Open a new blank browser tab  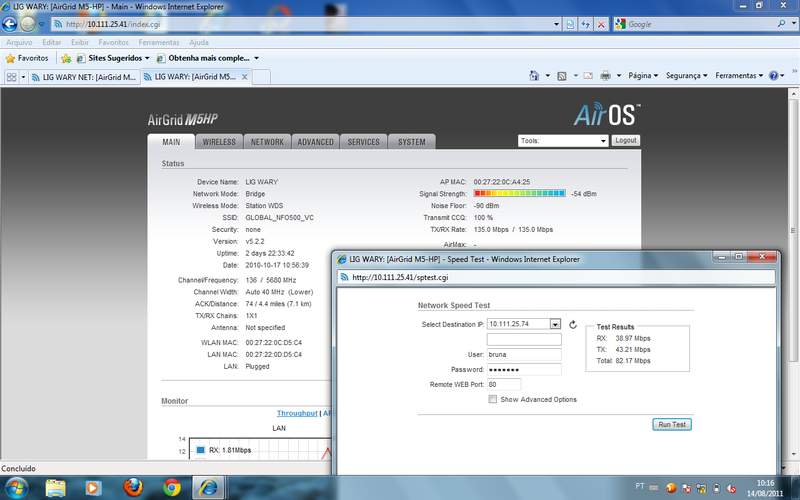coord(261,77)
